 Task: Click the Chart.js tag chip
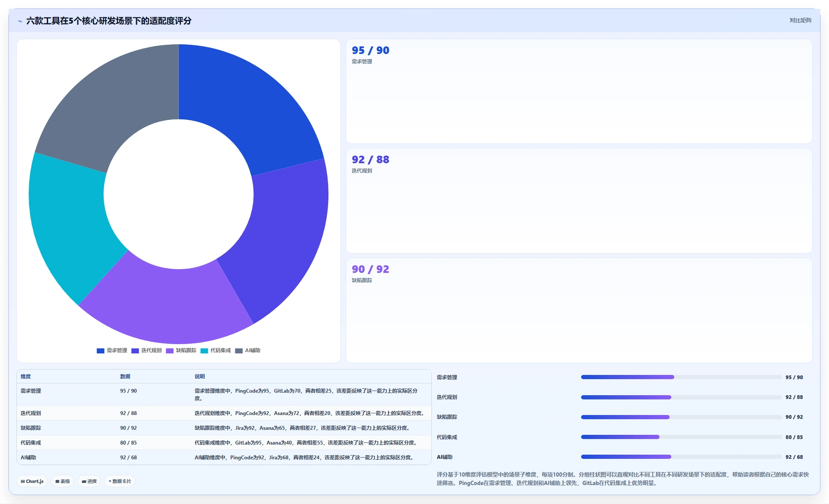click(x=32, y=481)
